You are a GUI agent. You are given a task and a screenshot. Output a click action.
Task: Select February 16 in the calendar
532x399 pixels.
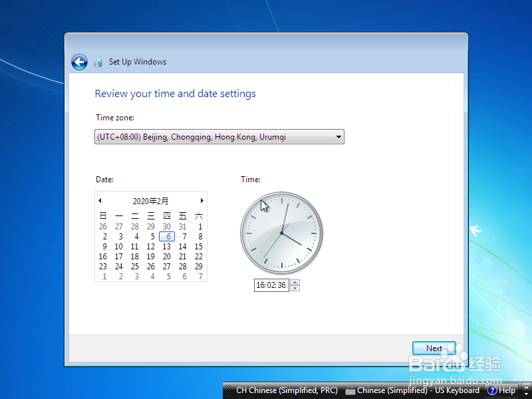(x=103, y=257)
